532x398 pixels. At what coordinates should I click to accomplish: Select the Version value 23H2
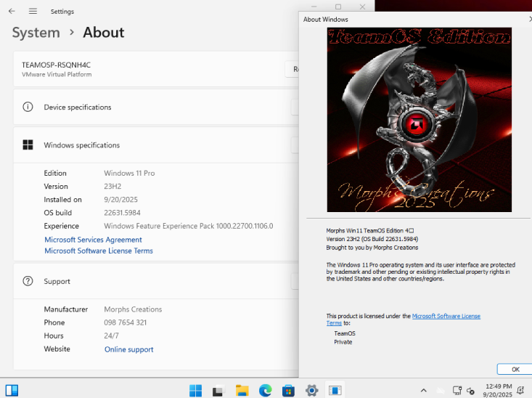pyautogui.click(x=112, y=187)
